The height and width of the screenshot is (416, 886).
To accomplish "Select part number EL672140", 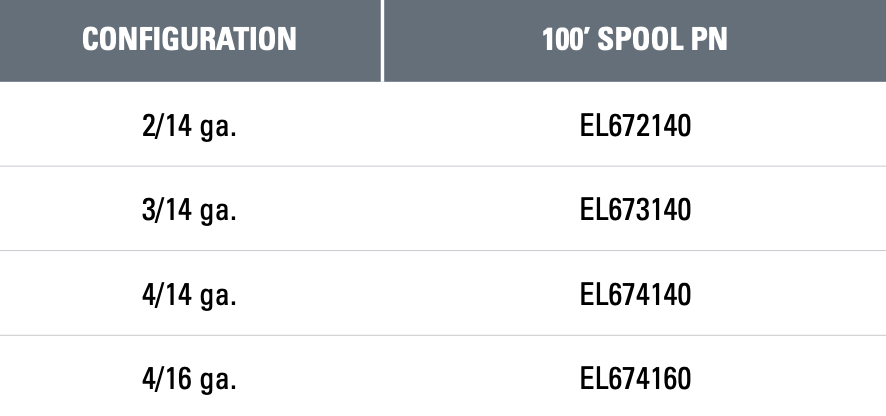I will pos(635,126).
